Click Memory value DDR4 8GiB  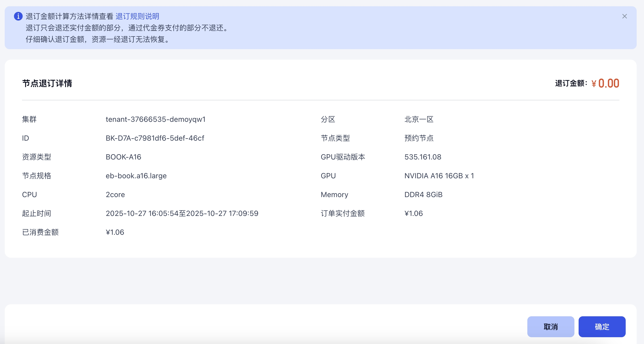[423, 195]
